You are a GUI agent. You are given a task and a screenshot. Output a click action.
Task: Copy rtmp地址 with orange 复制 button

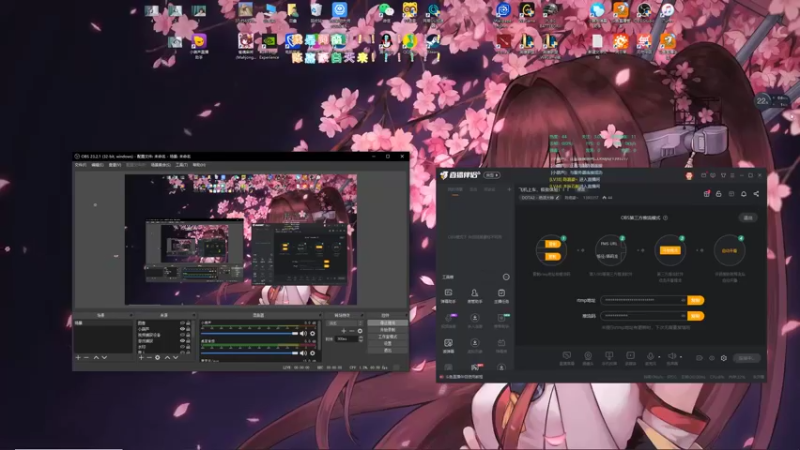coord(695,301)
